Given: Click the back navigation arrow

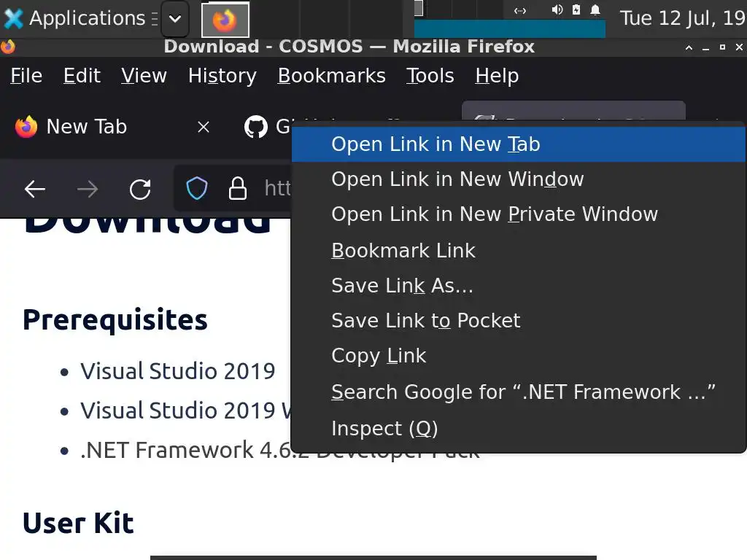Looking at the screenshot, I should point(35,190).
